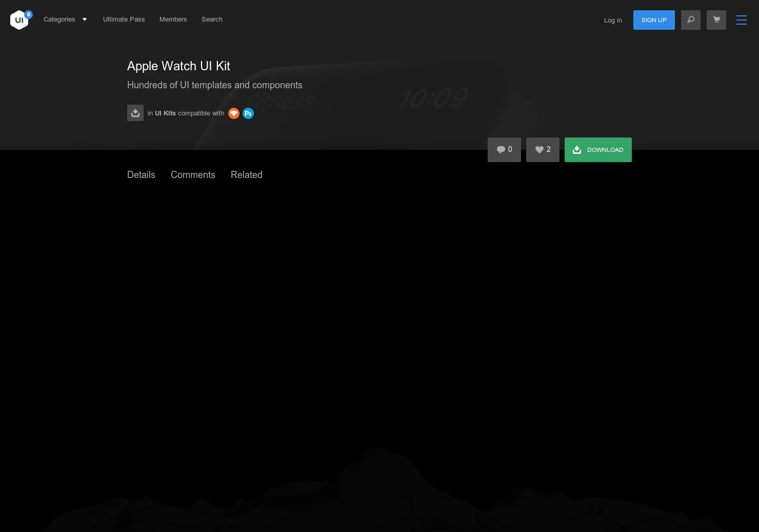Switch to the Related tab
This screenshot has height=532, width=759.
(247, 175)
